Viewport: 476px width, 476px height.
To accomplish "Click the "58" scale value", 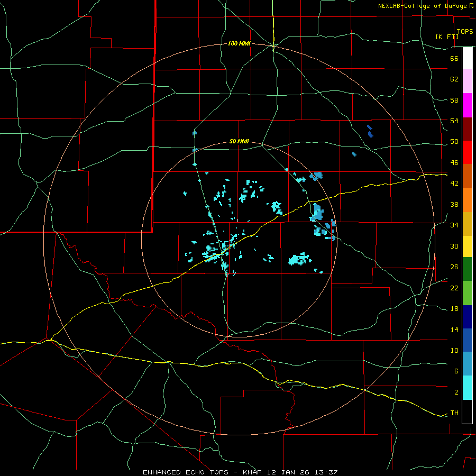I will click(x=454, y=100).
